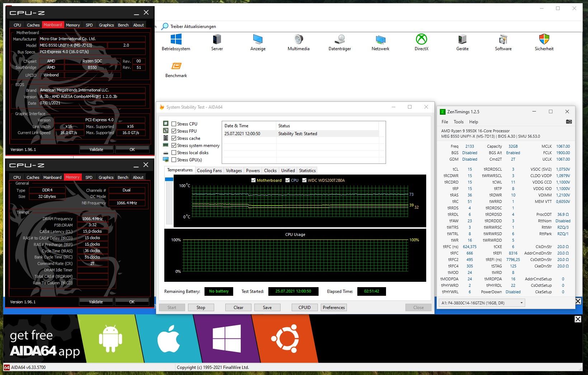The width and height of the screenshot is (588, 375).
Task: Click the CPU chip icon beside Stress CPU
Action: (x=166, y=124)
